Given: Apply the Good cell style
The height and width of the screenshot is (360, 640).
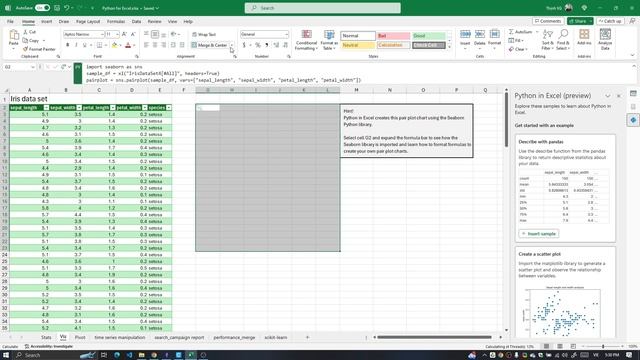Looking at the screenshot, I should [429, 36].
